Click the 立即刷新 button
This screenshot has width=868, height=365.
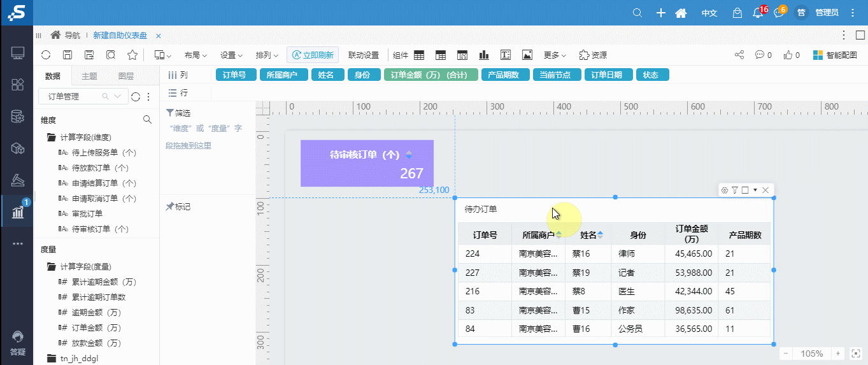pos(313,55)
